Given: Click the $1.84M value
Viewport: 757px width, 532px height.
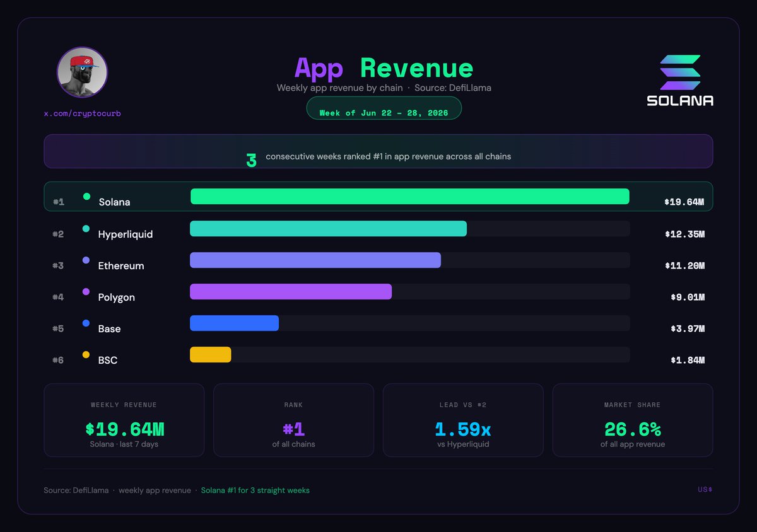Looking at the screenshot, I should tap(688, 360).
